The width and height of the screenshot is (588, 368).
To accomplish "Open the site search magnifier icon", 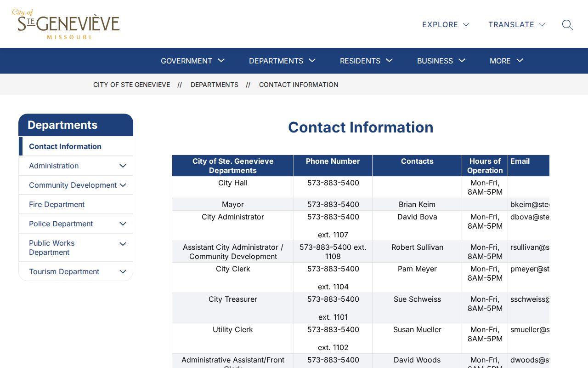I will [x=567, y=25].
